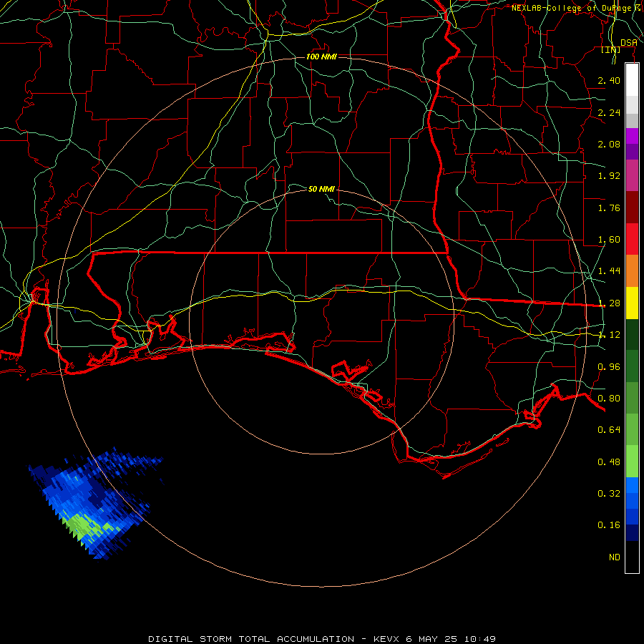The image size is (644, 644).
Task: Click the 0.48 legend value
Action: coord(609,462)
